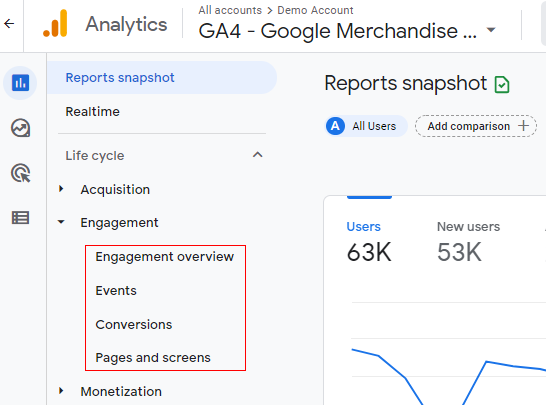546x405 pixels.
Task: Click the 53K new users value
Action: (459, 252)
